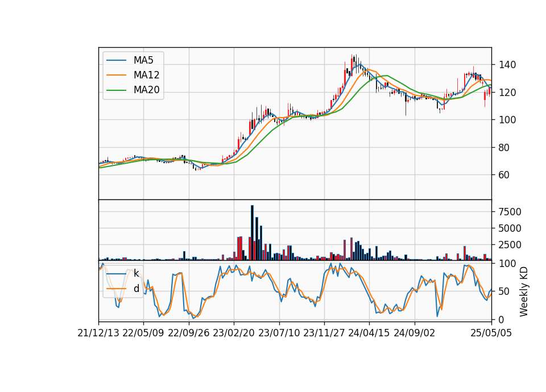Click the 5000 volume axis tick label
Image resolution: width=546 pixels, height=392 pixels.
pos(510,228)
